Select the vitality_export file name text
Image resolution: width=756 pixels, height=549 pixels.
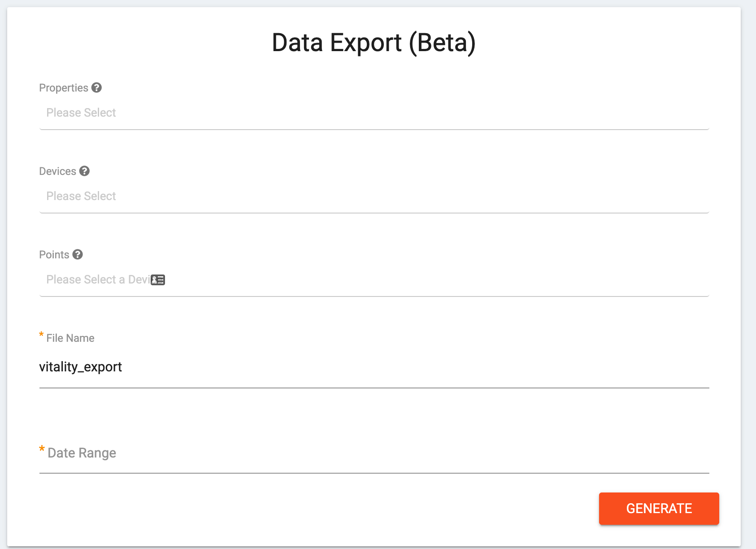[x=80, y=366]
